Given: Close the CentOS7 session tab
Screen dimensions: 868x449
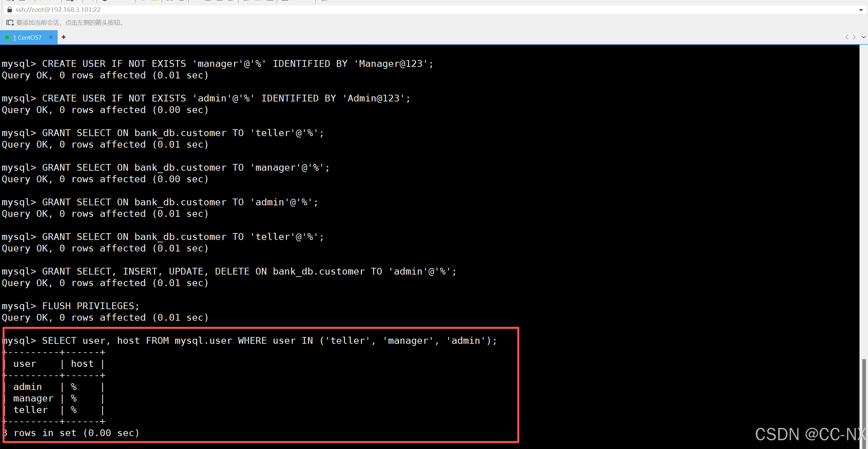Looking at the screenshot, I should pos(51,37).
